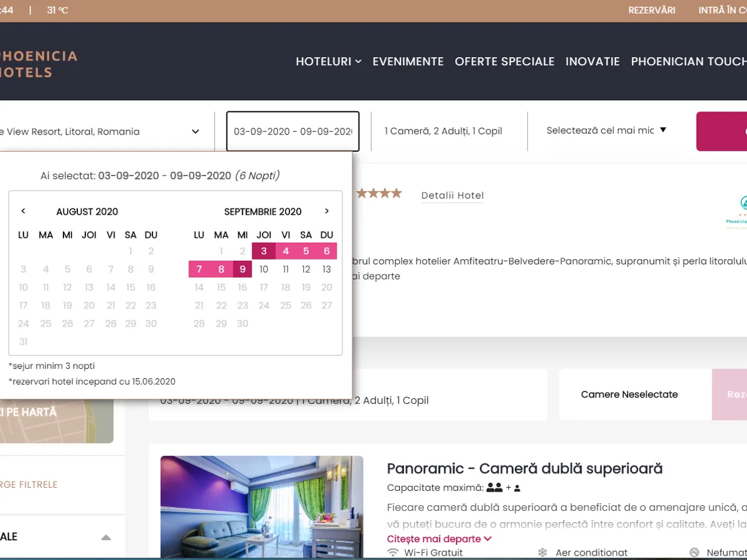
Task: Open the HOTELURI dropdown menu
Action: [328, 62]
